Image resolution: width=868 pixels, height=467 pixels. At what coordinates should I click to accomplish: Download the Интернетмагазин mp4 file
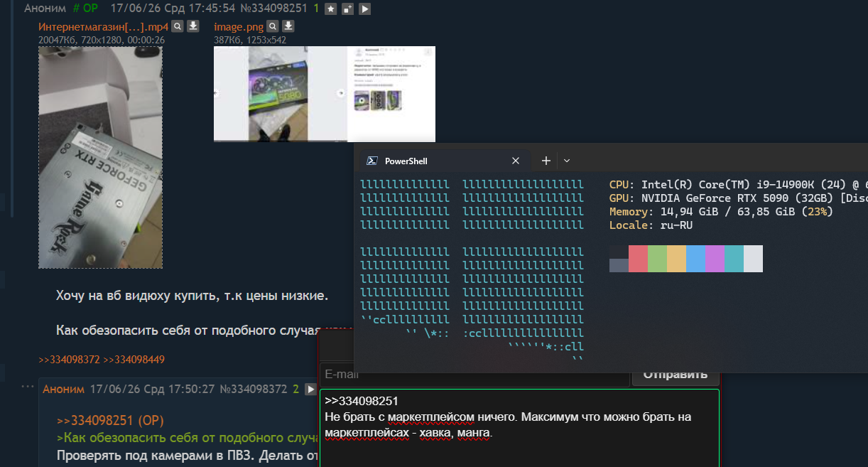pyautogui.click(x=192, y=26)
